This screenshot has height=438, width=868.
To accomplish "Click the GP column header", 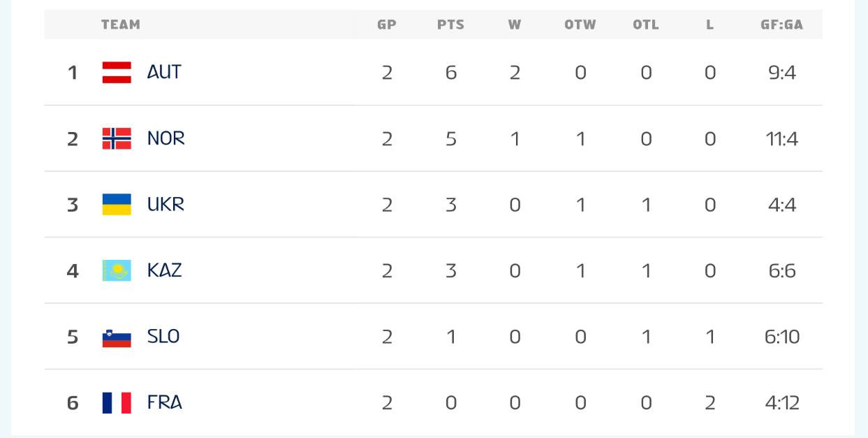I will point(387,24).
